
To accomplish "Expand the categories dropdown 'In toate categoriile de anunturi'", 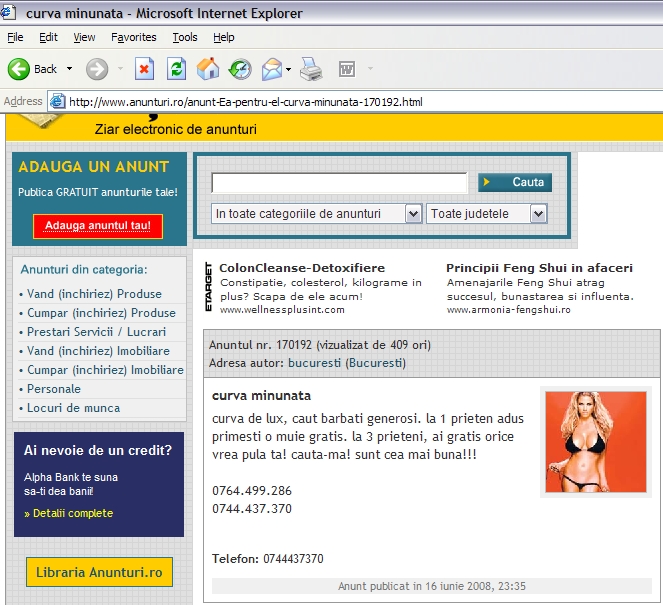I will [x=316, y=214].
